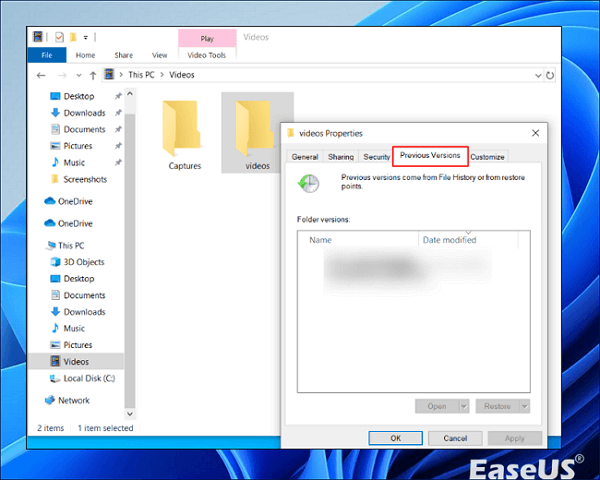Open Pictures under This PC
The width and height of the screenshot is (600, 480).
pyautogui.click(x=78, y=345)
